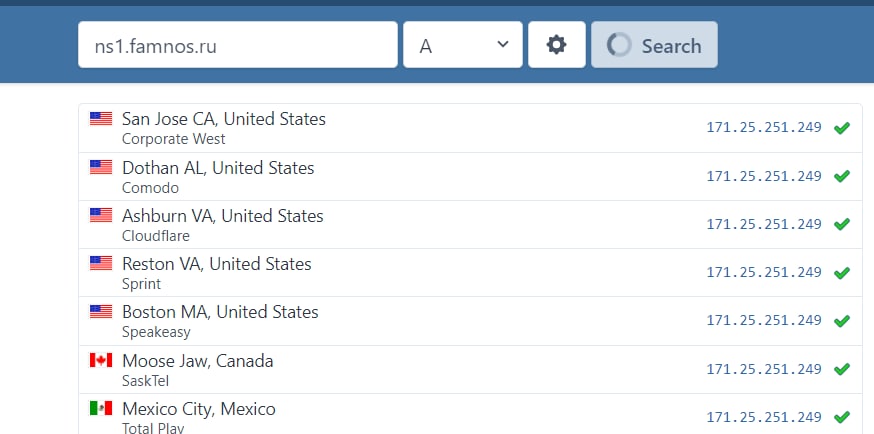874x434 pixels.
Task: Click the Speakeasy provider label
Action: [156, 332]
